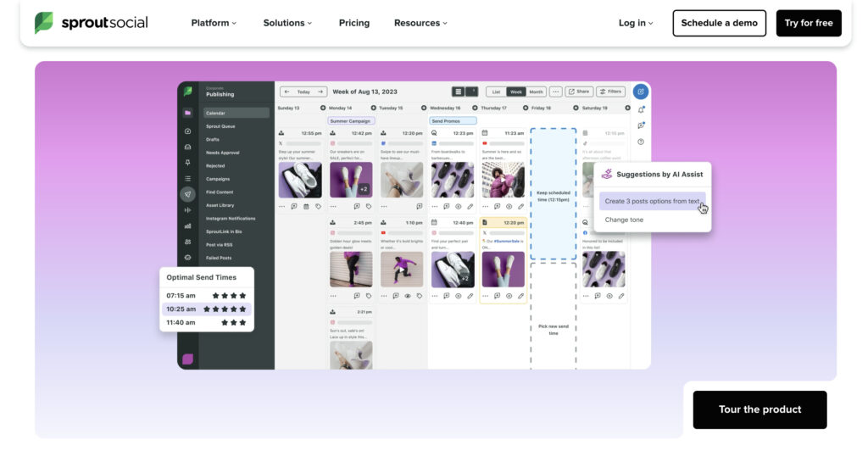Screen dimensions: 868x451
Task: Click Schedule a demo
Action: (719, 23)
